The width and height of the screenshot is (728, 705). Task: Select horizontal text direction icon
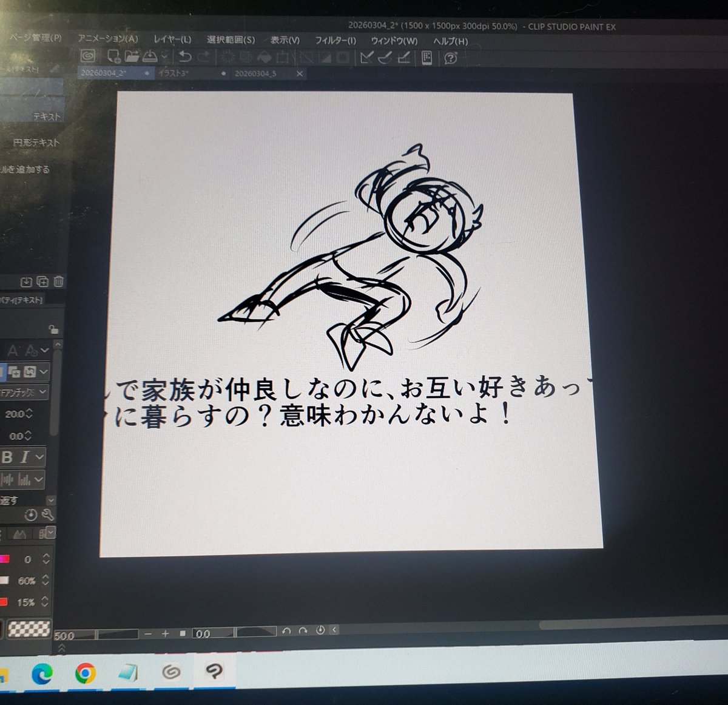point(7,480)
